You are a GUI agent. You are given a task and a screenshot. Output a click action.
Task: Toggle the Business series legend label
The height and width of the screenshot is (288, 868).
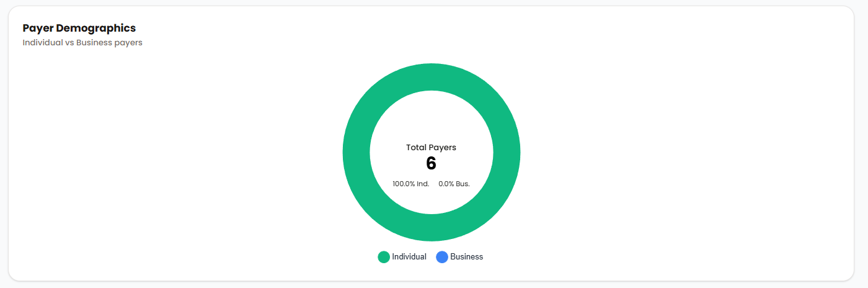coord(466,257)
